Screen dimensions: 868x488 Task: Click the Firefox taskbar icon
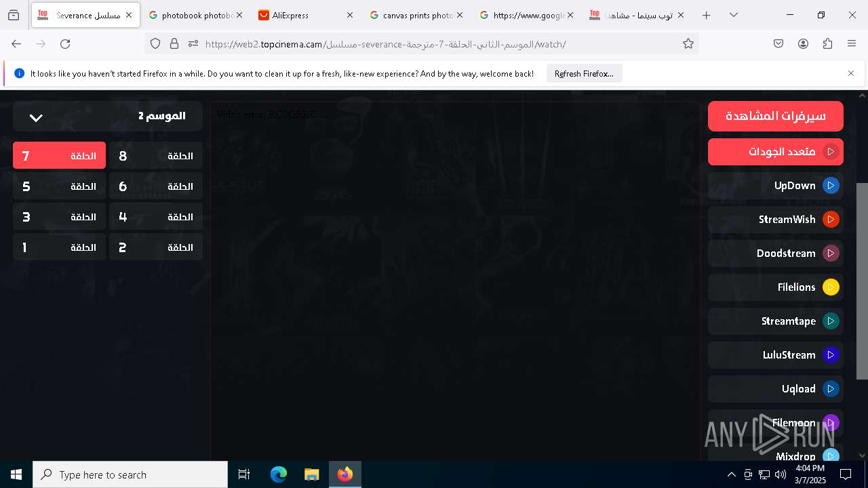coord(345,474)
